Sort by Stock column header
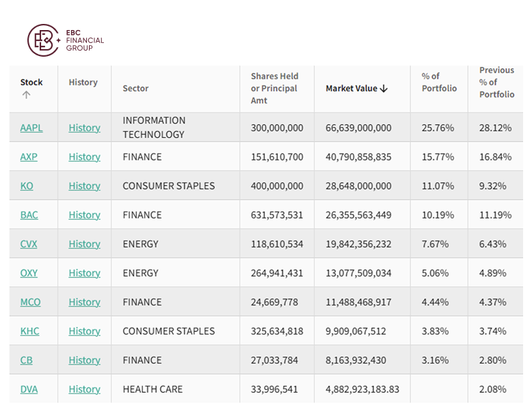The image size is (532, 405). tap(31, 83)
